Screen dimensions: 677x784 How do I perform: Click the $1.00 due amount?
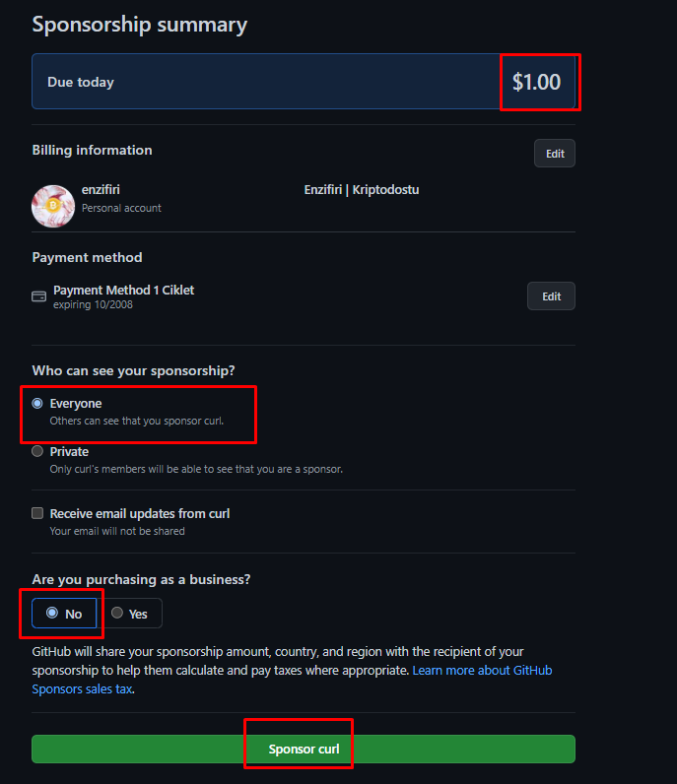(537, 82)
